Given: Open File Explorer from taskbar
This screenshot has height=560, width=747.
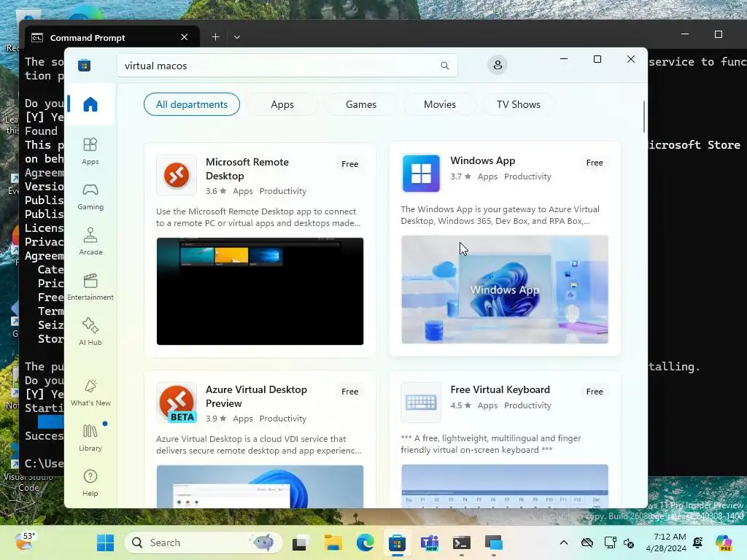Looking at the screenshot, I should coord(333,542).
